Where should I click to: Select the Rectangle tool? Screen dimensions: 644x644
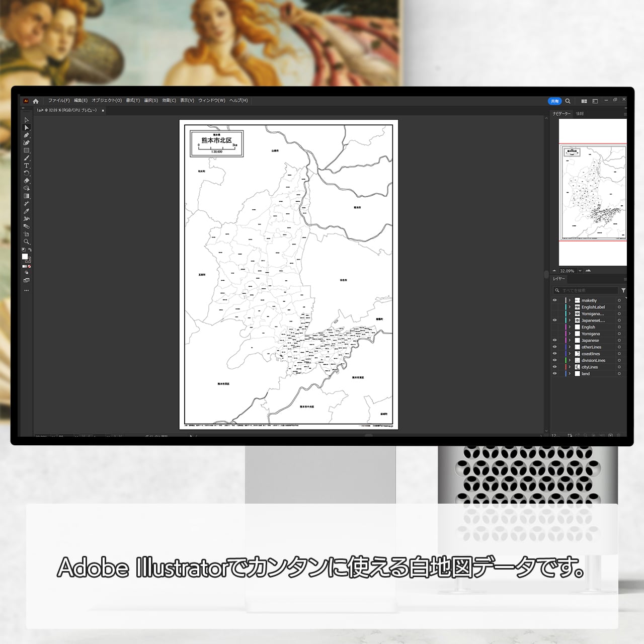coord(27,150)
